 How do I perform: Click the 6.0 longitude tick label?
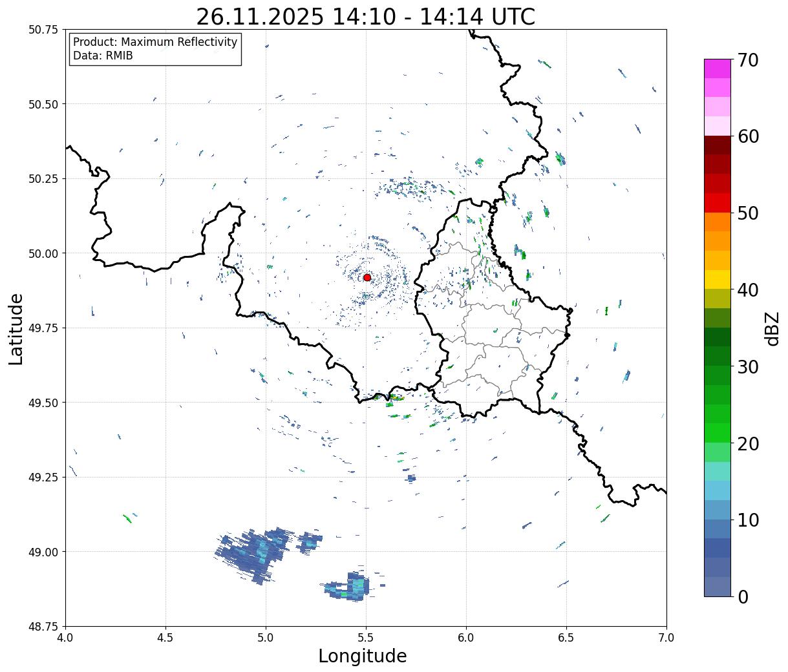466,638
